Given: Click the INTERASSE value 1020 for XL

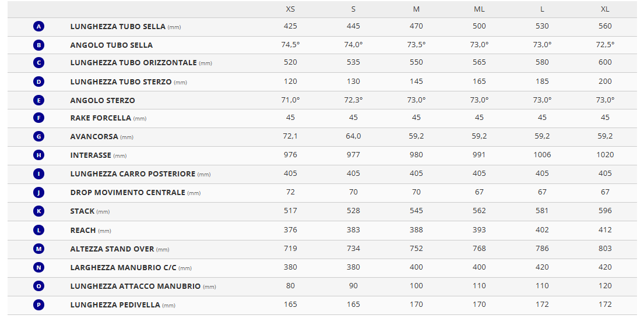Looking at the screenshot, I should click(x=605, y=155).
